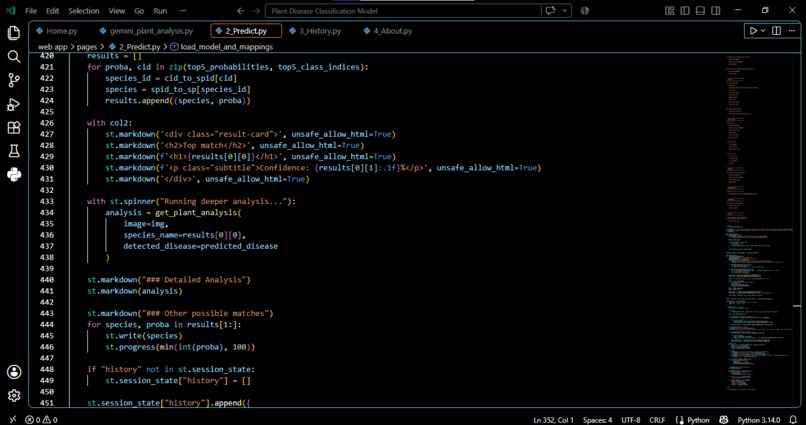Open the Manage gear settings icon
806x425 pixels.
coord(14,395)
